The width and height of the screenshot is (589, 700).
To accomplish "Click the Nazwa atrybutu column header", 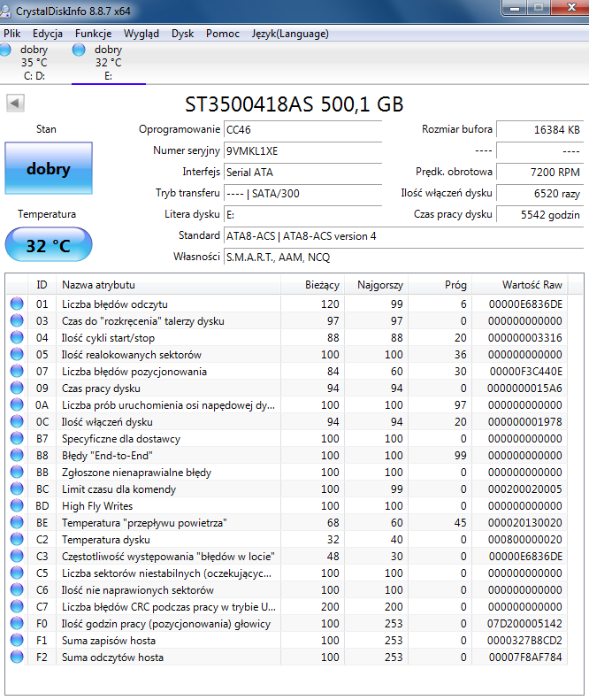I will coord(169,285).
